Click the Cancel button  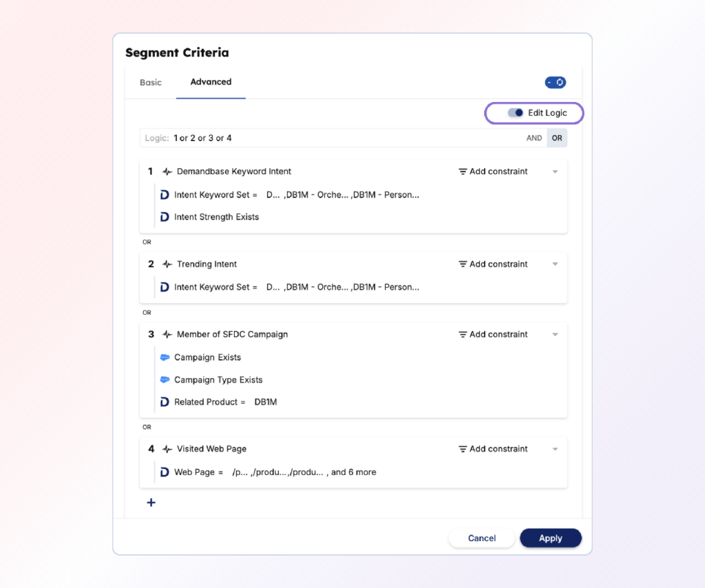(x=482, y=538)
